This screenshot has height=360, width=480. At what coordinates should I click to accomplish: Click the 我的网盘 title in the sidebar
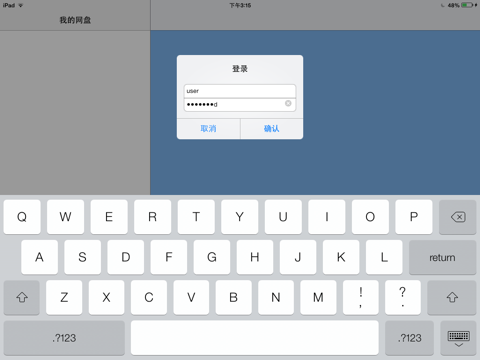[x=75, y=20]
